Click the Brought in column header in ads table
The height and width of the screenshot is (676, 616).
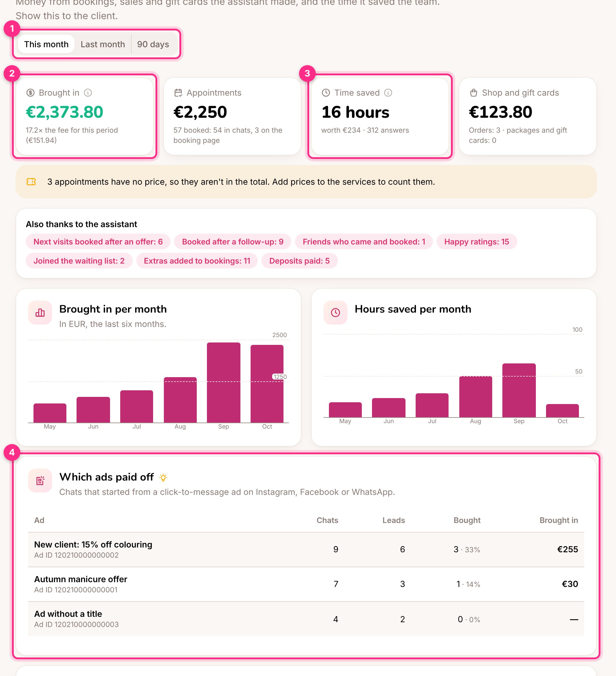(559, 520)
